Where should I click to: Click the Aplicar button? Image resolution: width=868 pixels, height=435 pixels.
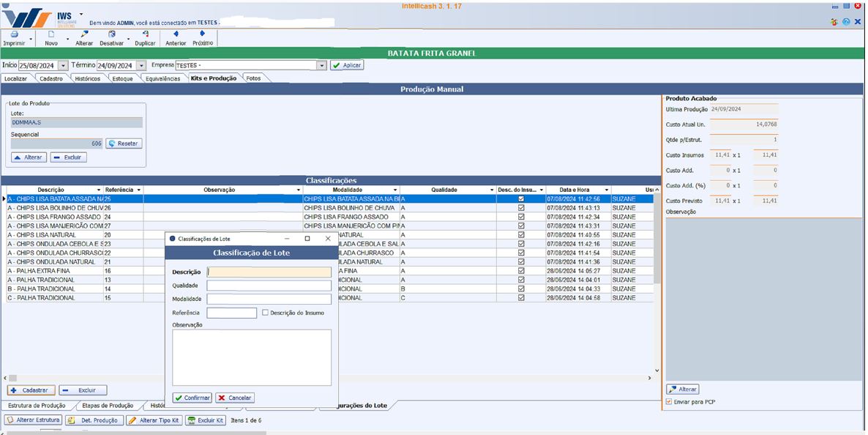pyautogui.click(x=346, y=65)
